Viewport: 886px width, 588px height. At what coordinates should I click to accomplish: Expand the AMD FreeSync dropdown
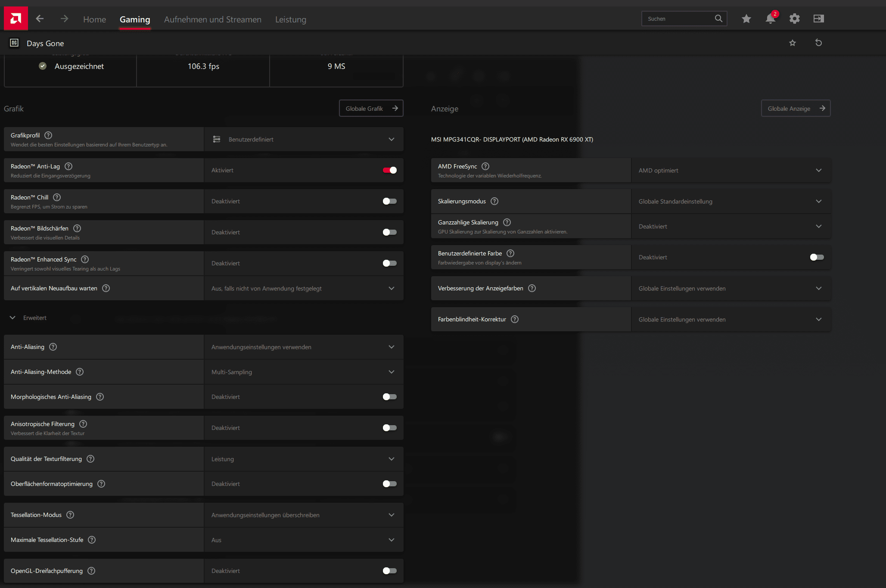pos(731,170)
